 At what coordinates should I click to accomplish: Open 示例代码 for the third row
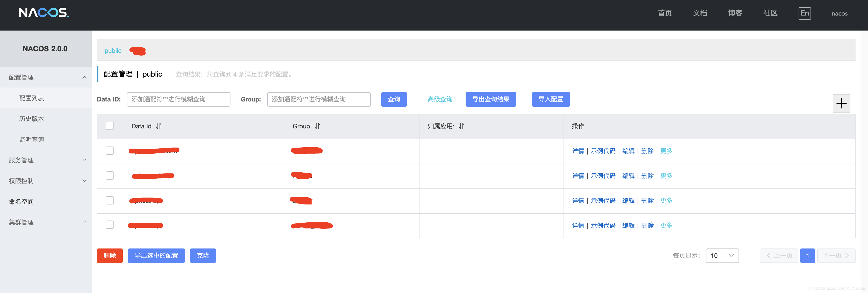click(x=603, y=201)
